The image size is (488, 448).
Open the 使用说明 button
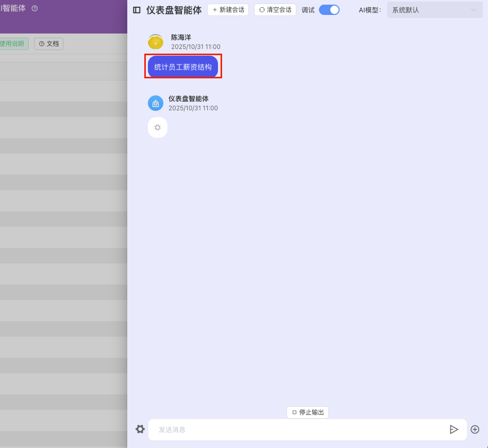[13, 44]
